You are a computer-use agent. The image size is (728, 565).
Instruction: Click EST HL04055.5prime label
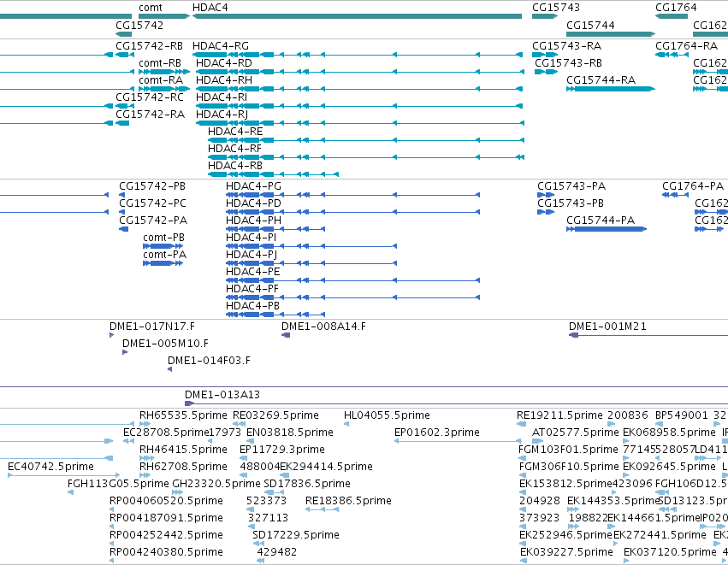click(387, 415)
